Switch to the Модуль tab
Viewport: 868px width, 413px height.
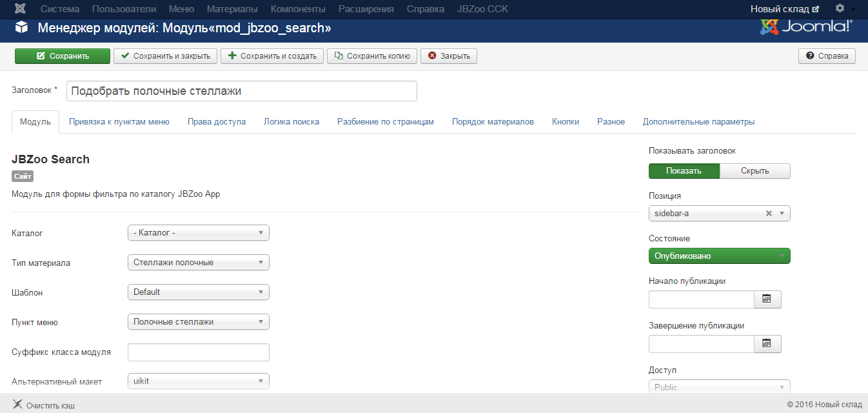tap(35, 121)
